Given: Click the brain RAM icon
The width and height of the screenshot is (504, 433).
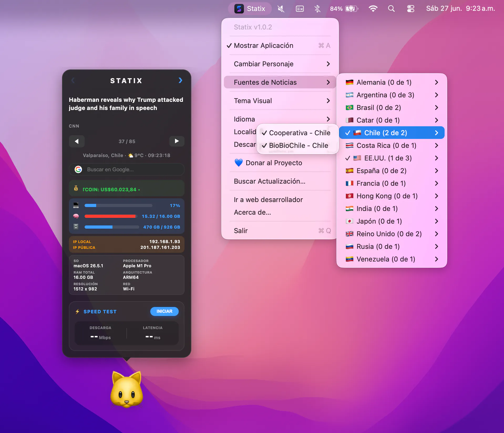Looking at the screenshot, I should (76, 216).
